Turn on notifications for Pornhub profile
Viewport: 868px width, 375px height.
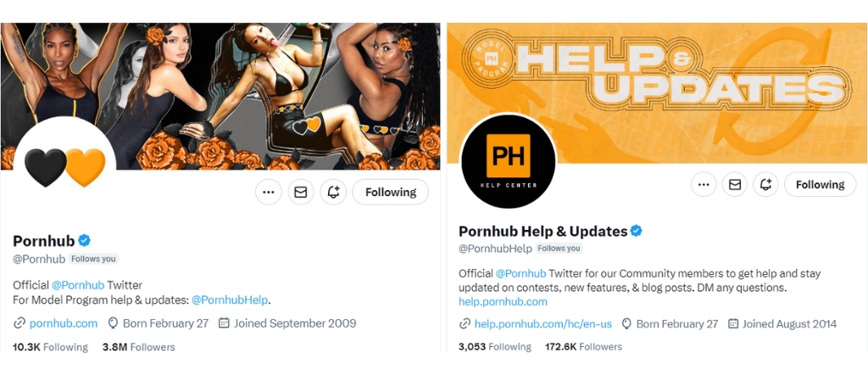click(333, 193)
